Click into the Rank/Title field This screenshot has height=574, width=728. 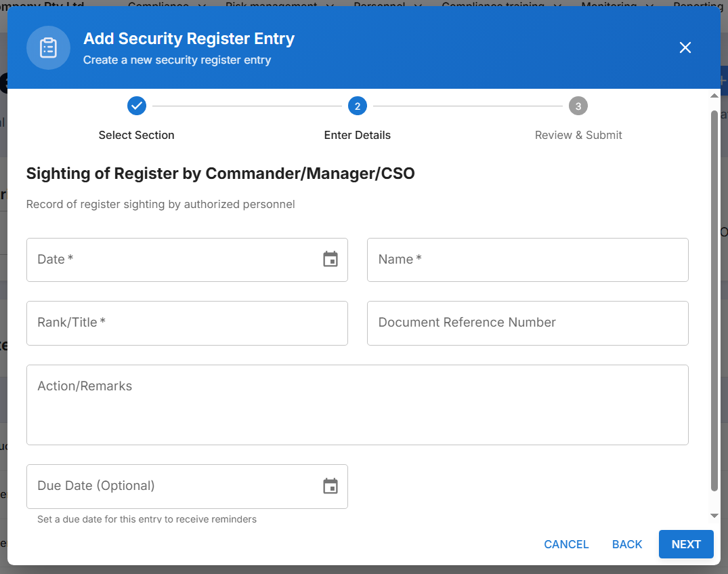point(187,323)
